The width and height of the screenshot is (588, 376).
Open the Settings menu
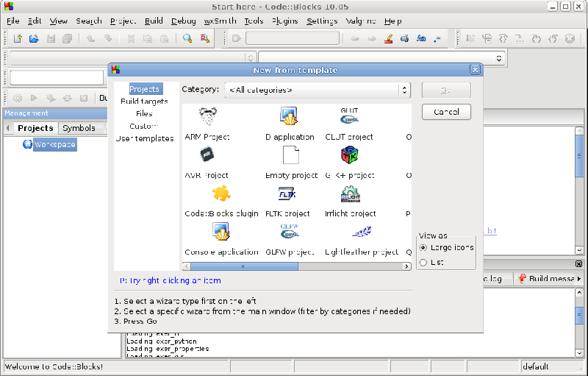(x=322, y=21)
